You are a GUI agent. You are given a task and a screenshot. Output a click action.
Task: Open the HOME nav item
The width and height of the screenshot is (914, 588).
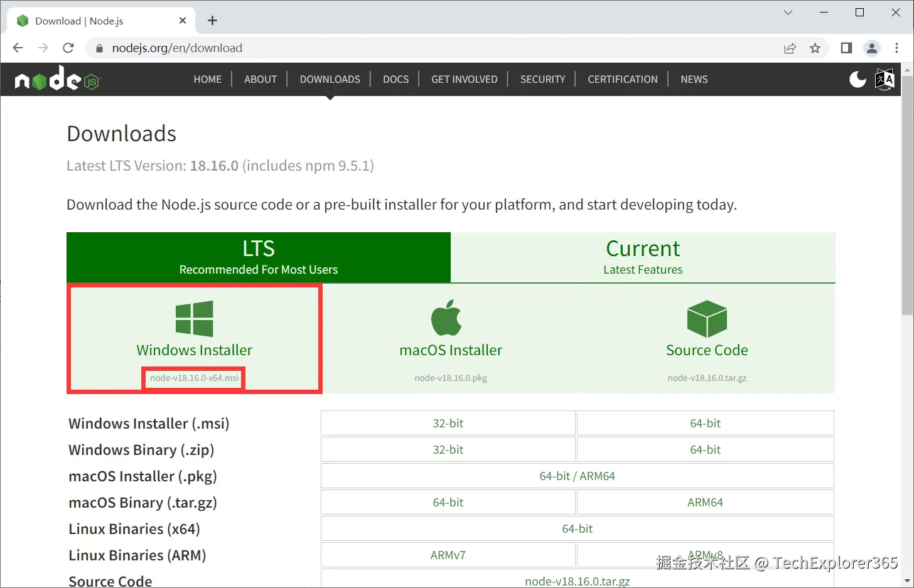pyautogui.click(x=208, y=79)
